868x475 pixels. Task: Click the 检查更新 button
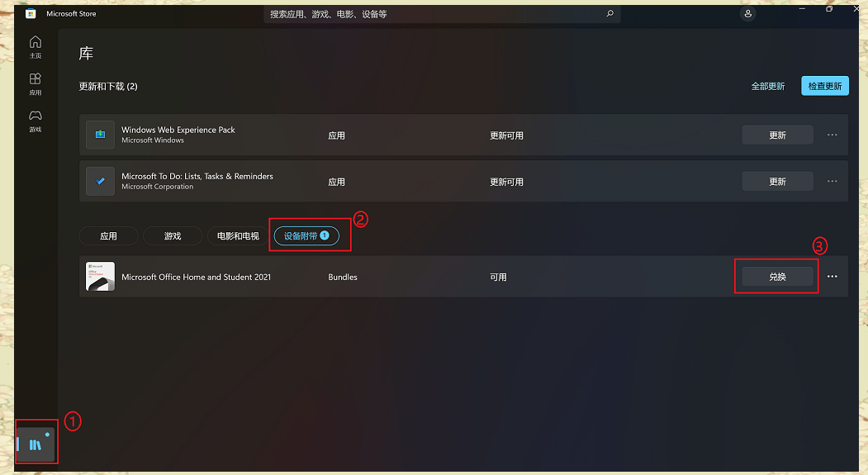[x=825, y=86]
